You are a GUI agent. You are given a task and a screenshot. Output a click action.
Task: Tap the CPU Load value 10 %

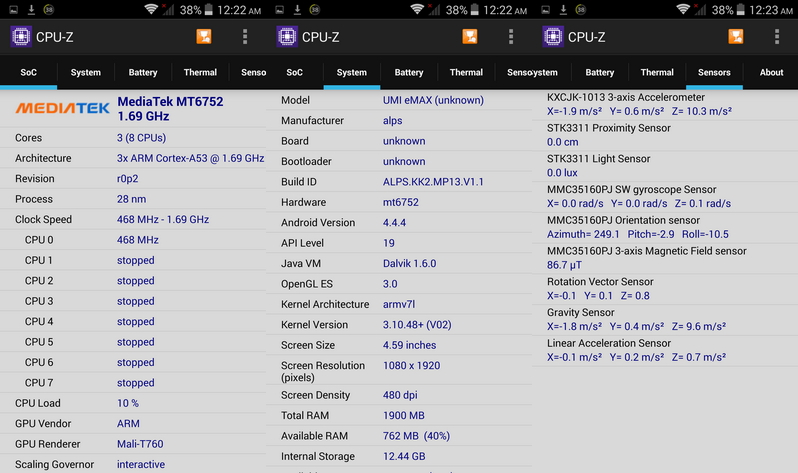pos(128,403)
